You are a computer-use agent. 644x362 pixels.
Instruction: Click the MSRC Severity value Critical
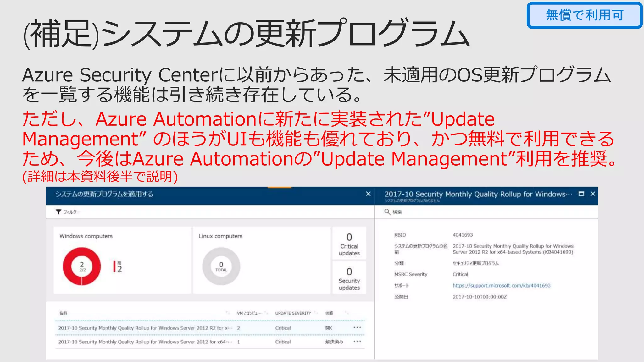(x=460, y=274)
